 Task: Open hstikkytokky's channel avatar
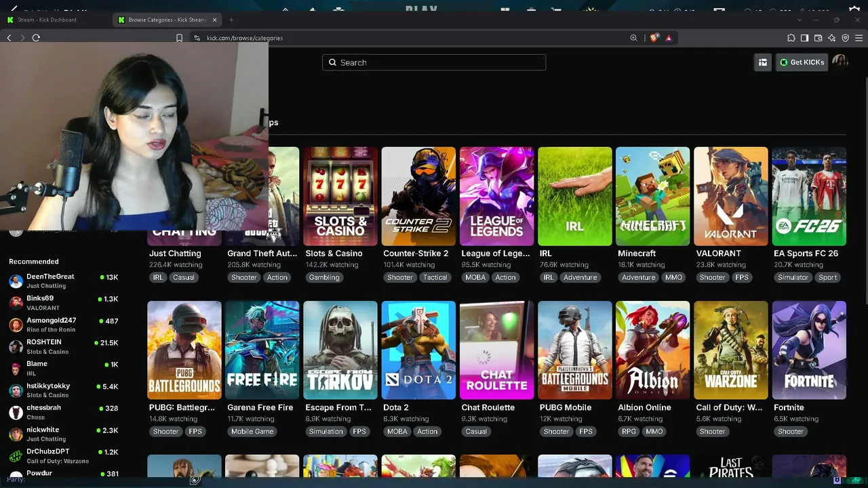(16, 390)
